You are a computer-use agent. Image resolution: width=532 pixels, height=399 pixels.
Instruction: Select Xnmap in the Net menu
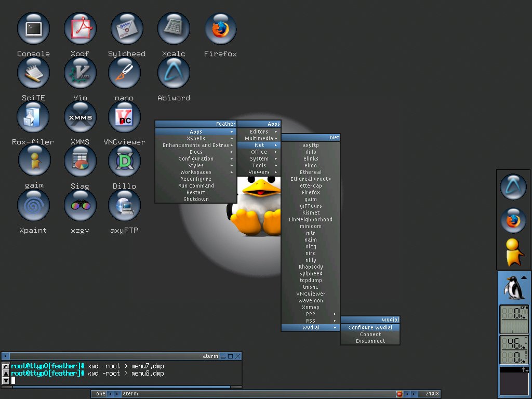click(x=311, y=308)
